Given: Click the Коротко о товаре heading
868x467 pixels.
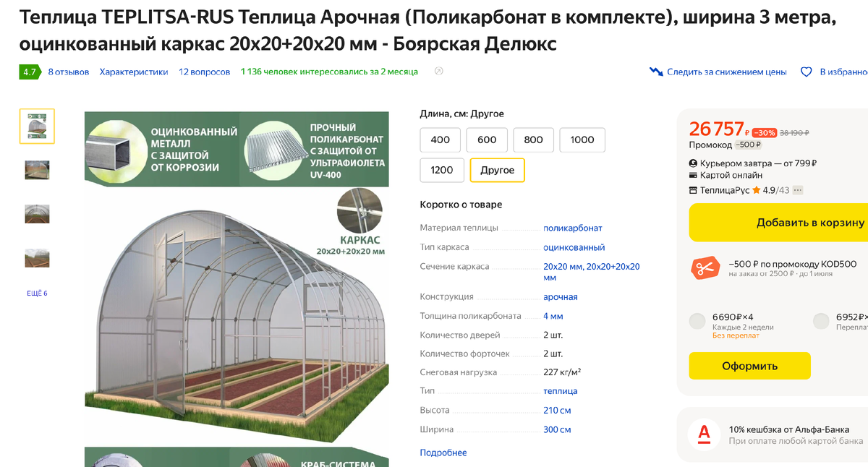Looking at the screenshot, I should pos(461,205).
